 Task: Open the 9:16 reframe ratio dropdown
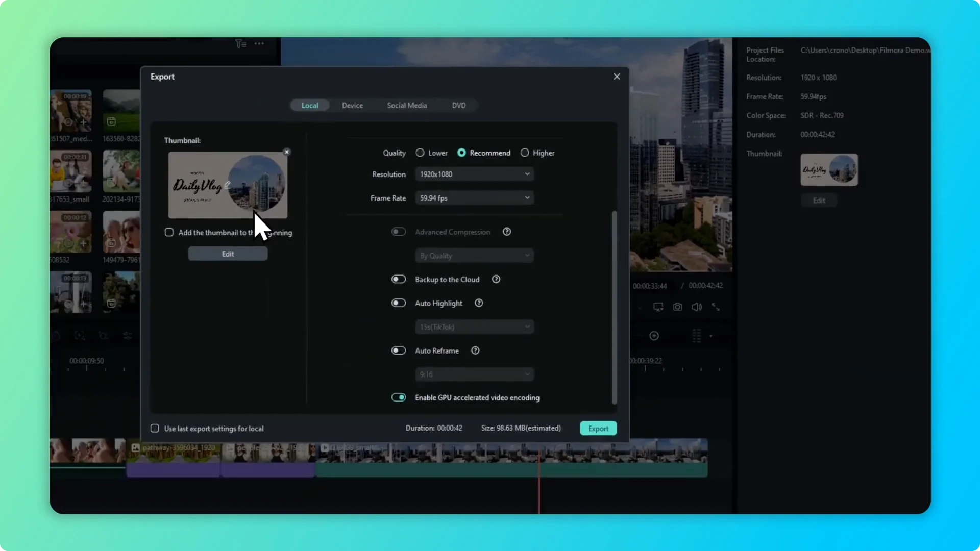[475, 374]
